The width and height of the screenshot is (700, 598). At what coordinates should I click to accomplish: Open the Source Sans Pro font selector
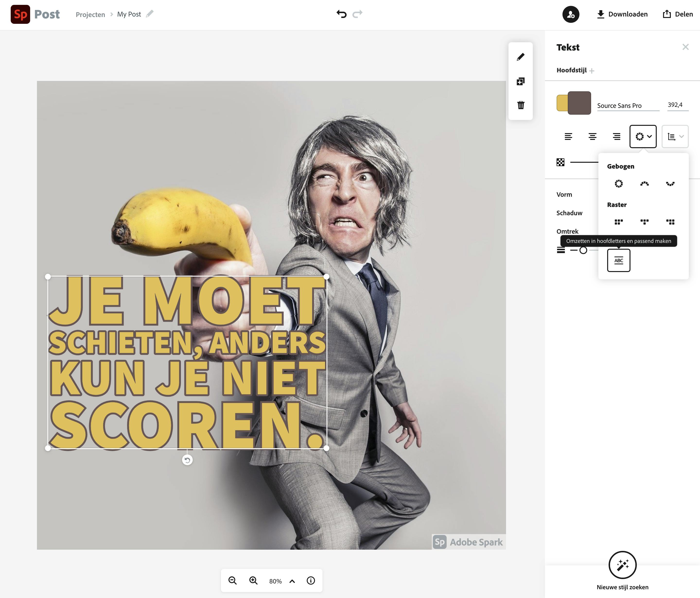pos(628,106)
